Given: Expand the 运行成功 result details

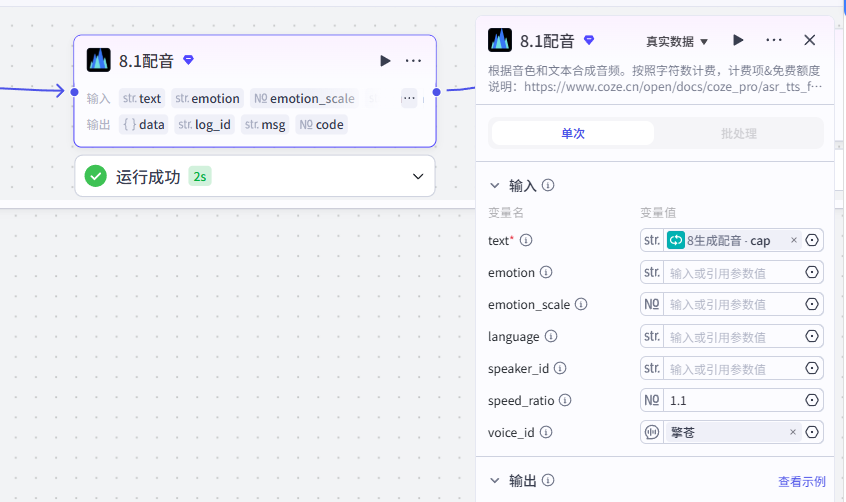Looking at the screenshot, I should (x=418, y=177).
